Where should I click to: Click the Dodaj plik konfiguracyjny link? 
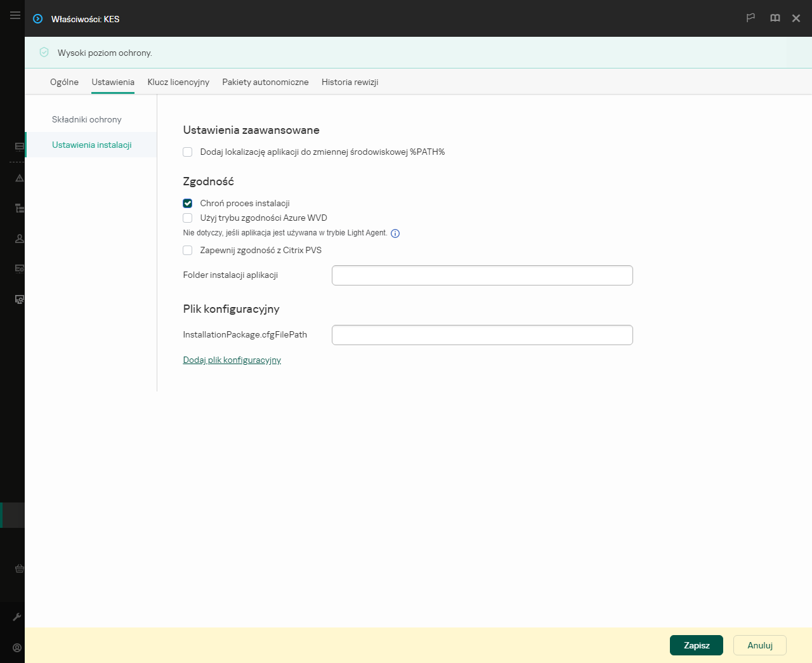[x=232, y=360]
